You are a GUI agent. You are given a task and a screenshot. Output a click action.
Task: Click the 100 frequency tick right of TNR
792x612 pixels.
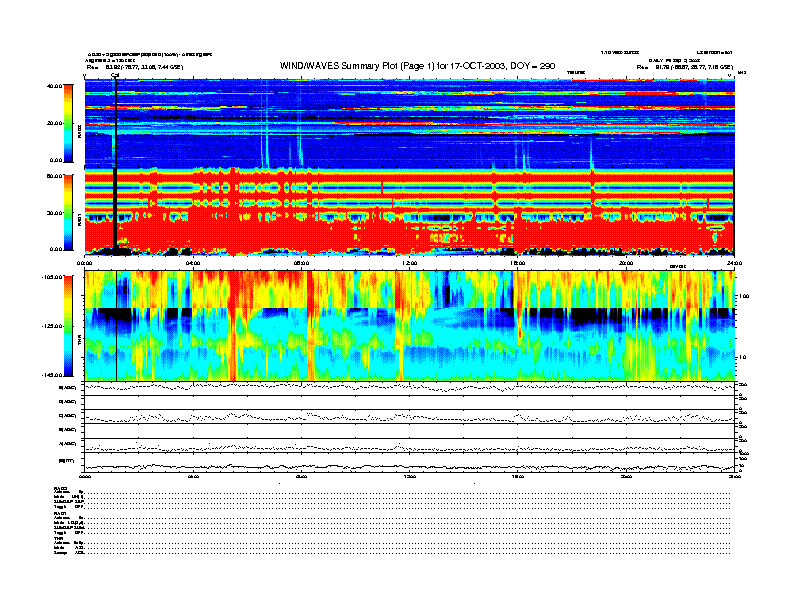(746, 296)
